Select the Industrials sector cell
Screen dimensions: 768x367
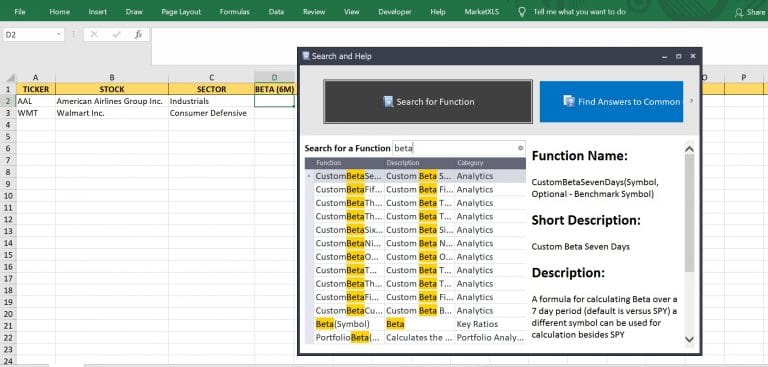coord(211,101)
